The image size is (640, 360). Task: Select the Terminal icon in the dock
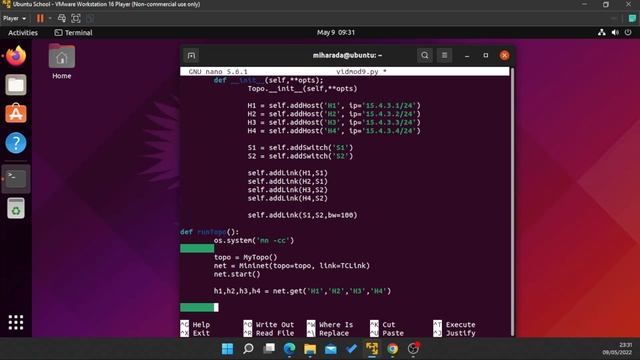[x=16, y=179]
